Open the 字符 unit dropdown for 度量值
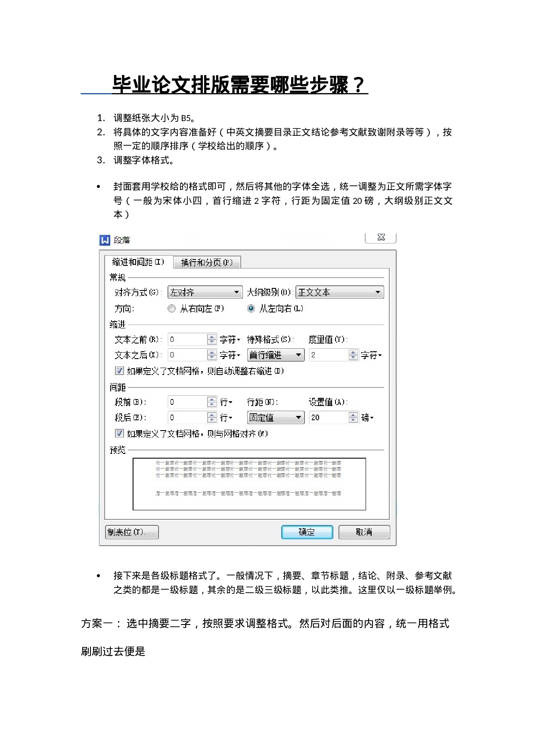Viewport: 534px width, 756px height. click(x=371, y=355)
